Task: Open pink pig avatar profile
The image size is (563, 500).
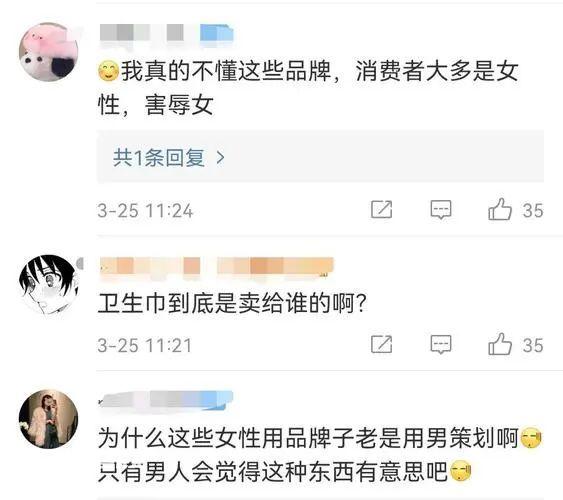Action: (x=49, y=52)
